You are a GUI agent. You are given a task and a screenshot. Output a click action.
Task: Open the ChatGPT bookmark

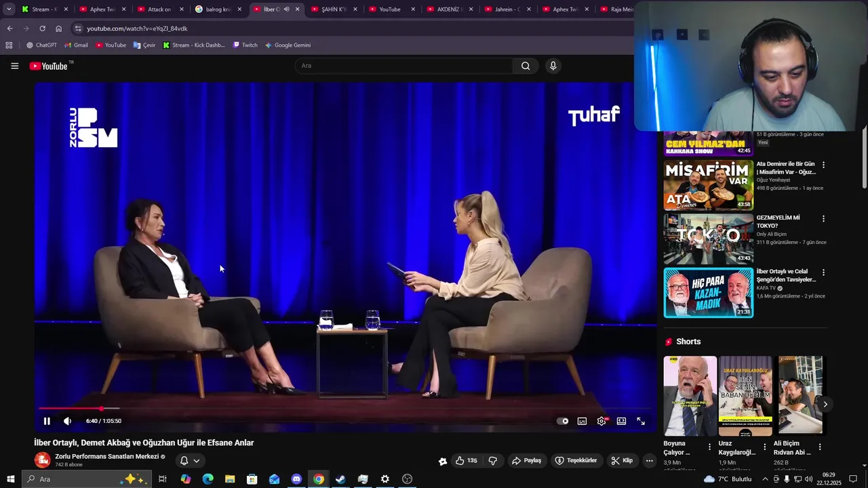pos(41,45)
